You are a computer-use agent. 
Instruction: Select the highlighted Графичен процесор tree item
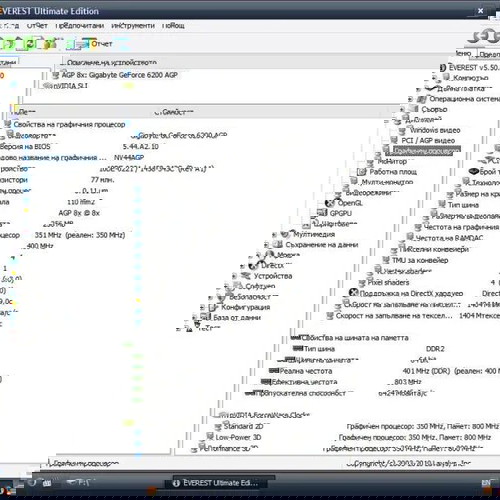(x=427, y=151)
